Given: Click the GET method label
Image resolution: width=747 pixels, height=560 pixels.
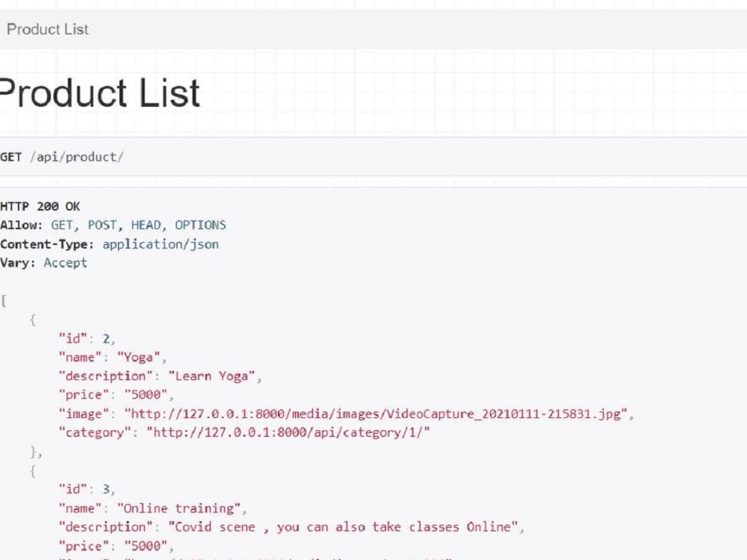Looking at the screenshot, I should 11,158.
